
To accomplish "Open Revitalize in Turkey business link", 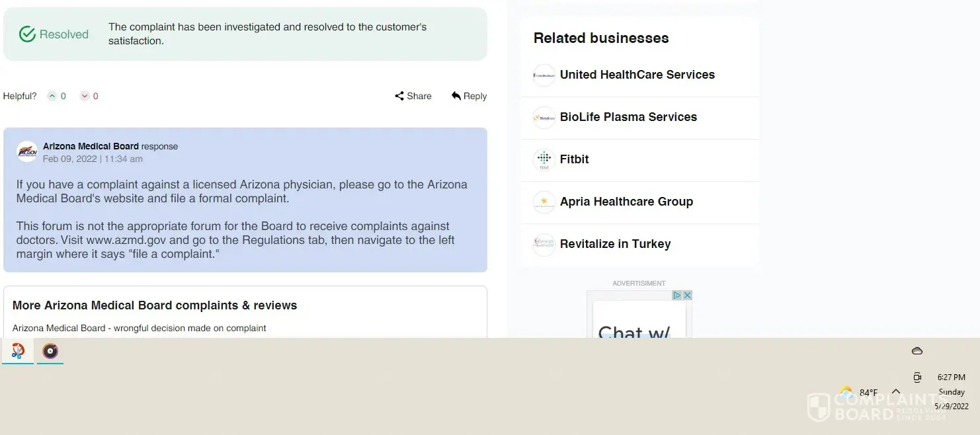I will click(x=615, y=244).
